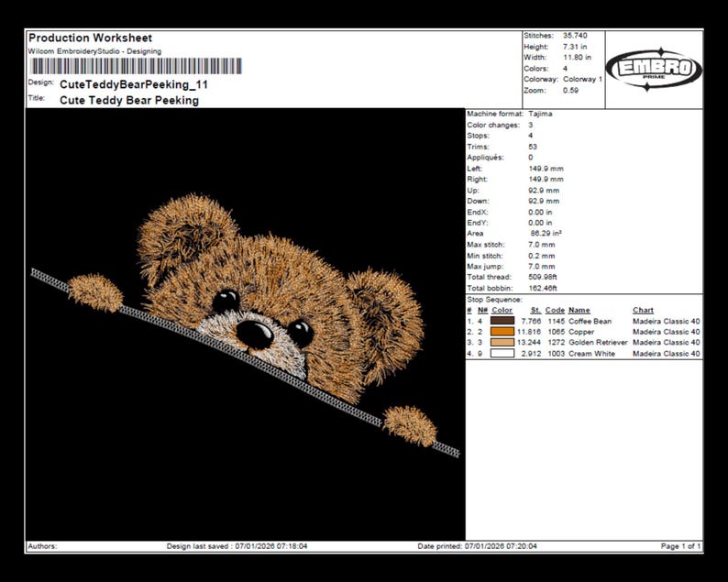This screenshot has height=582, width=728.
Task: Click 'Wilcom EmbroideryStudio - Designing' text
Action: [x=94, y=51]
